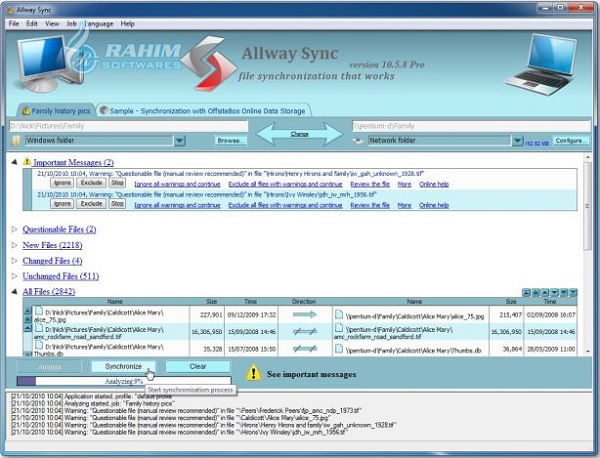The image size is (600, 458).
Task: Click the size cell showing 227,901
Action: click(x=207, y=315)
